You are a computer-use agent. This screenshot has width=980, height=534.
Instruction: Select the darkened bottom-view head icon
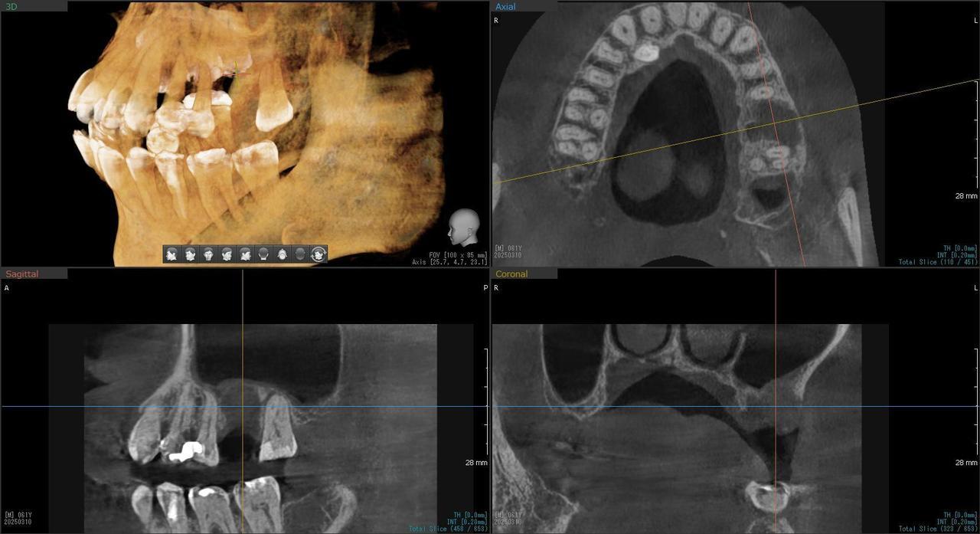point(300,254)
